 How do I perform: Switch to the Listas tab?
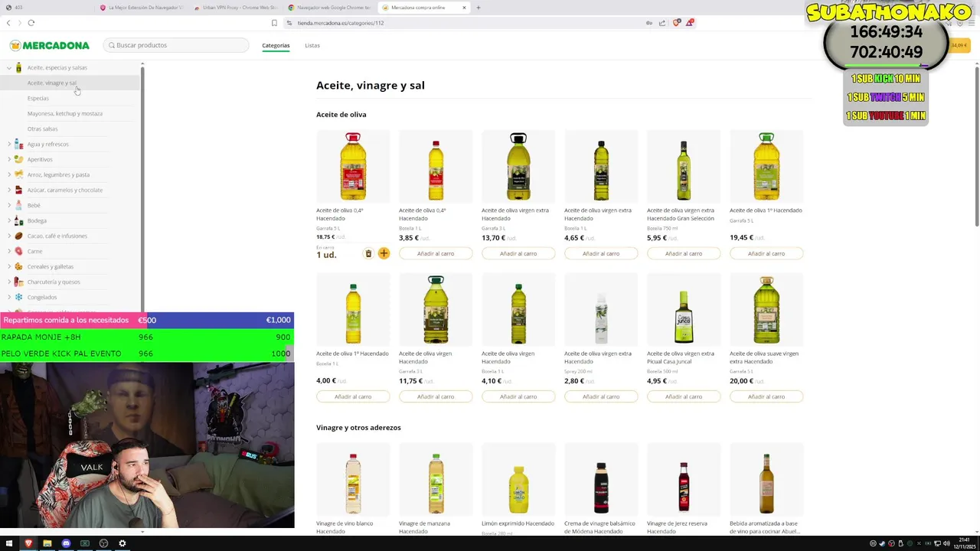click(x=312, y=45)
